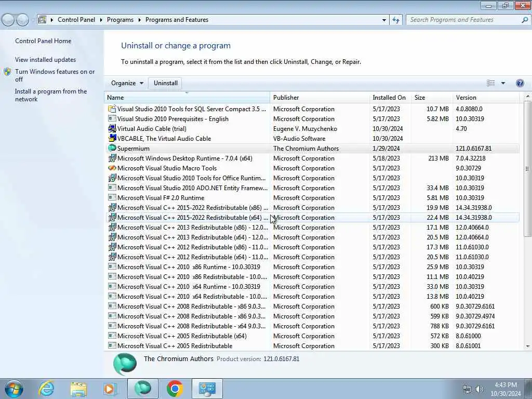Screen dimensions: 532x399
Task: Sort by the Publisher column header
Action: coord(320,97)
